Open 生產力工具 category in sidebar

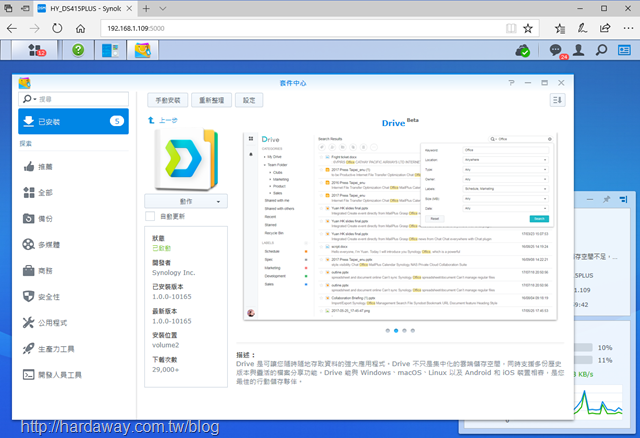pos(73,349)
